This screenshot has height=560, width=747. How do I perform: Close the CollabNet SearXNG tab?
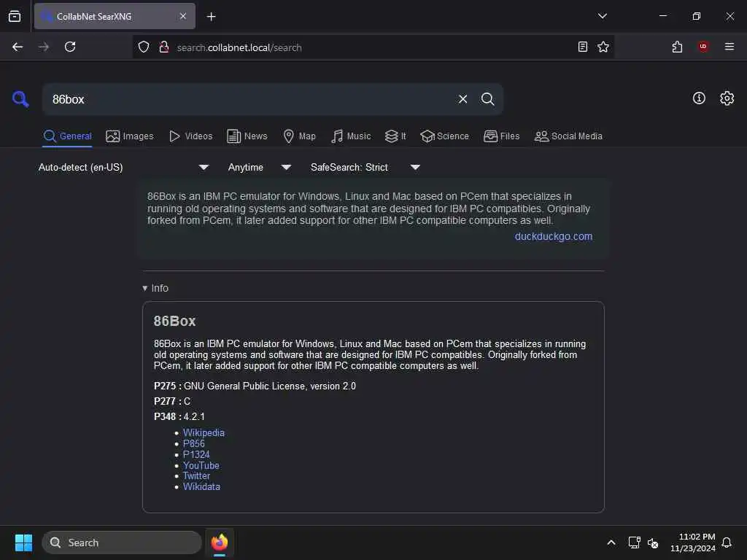point(183,16)
